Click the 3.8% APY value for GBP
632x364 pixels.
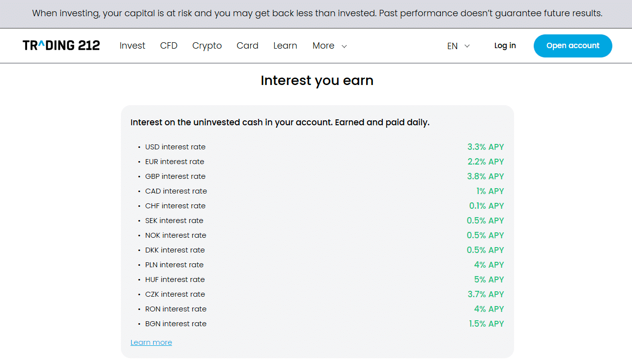pos(486,176)
